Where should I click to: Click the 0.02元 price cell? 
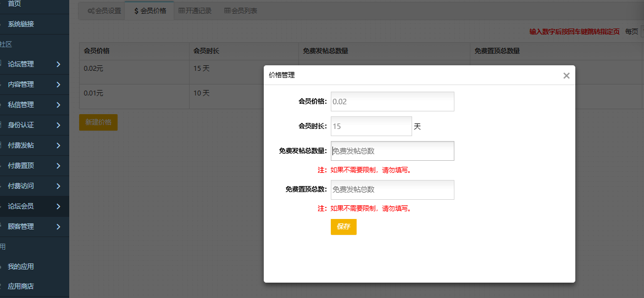(x=134, y=72)
